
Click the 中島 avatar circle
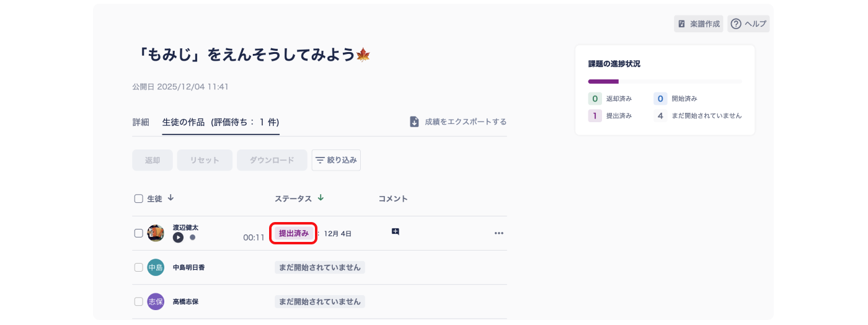click(x=156, y=267)
